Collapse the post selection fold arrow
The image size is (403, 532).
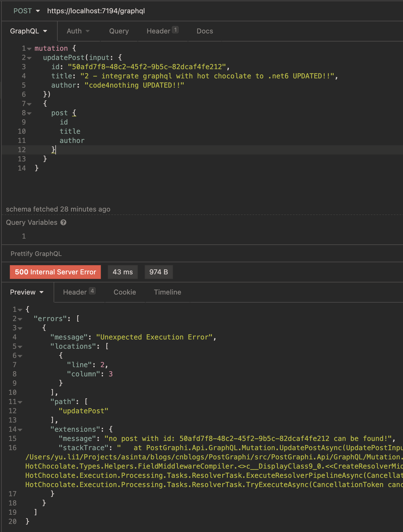pyautogui.click(x=29, y=114)
